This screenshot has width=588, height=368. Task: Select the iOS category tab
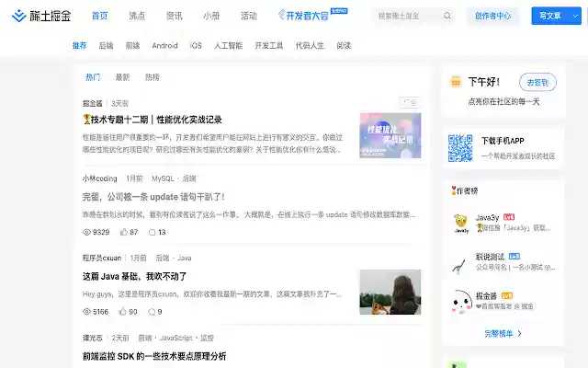pos(196,45)
